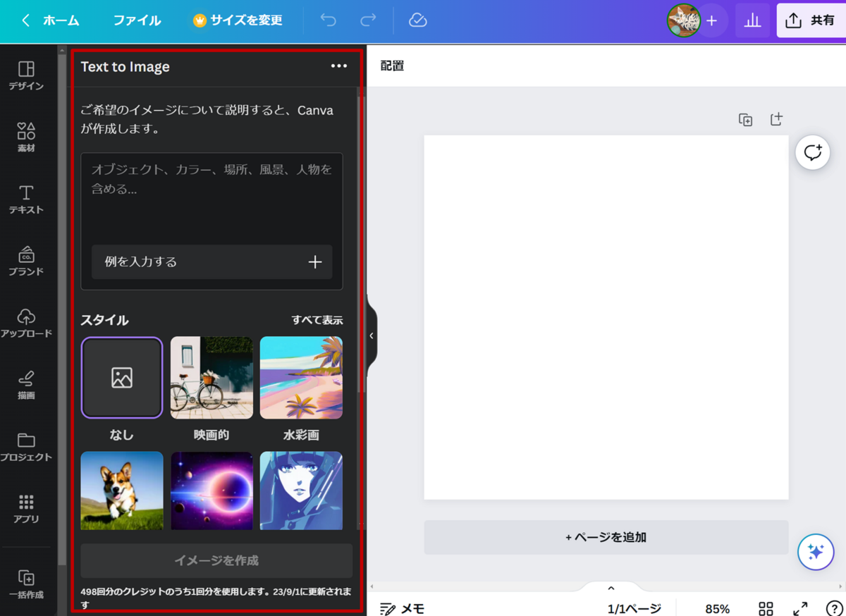The width and height of the screenshot is (846, 616).
Task: Open the ファイル menu
Action: click(x=137, y=20)
